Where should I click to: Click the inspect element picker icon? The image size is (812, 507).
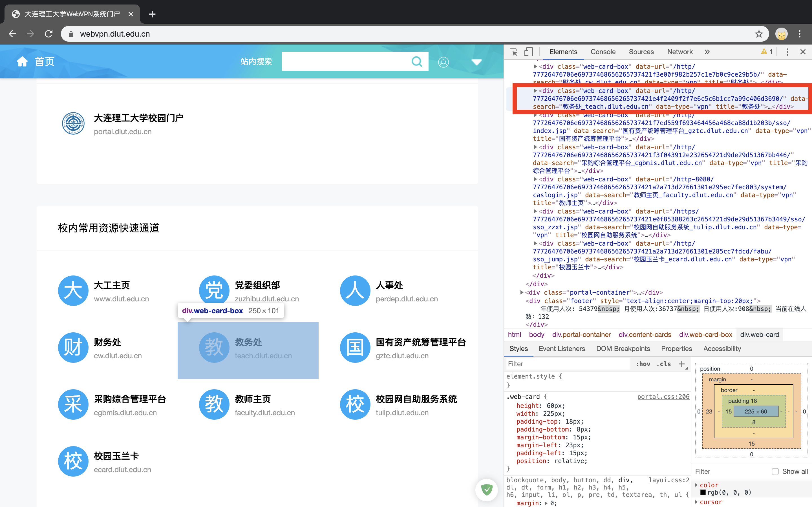pyautogui.click(x=513, y=52)
